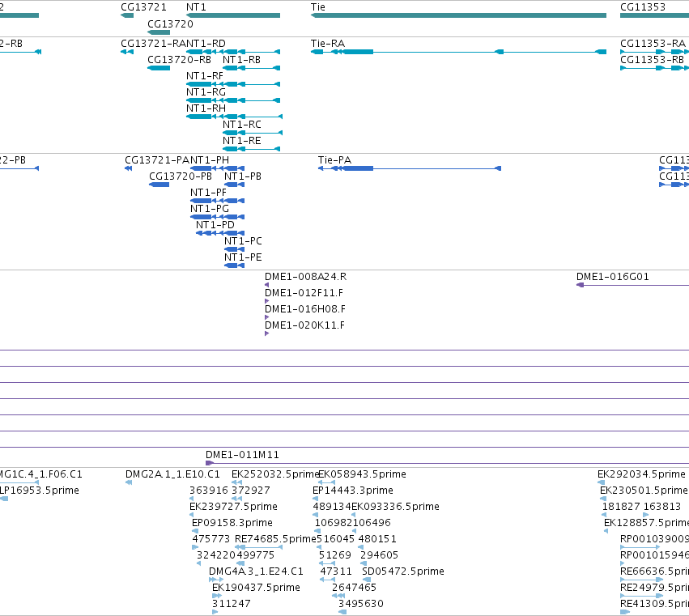The width and height of the screenshot is (689, 616).
Task: Select EST EK058943.5prime
Action: 326,482
